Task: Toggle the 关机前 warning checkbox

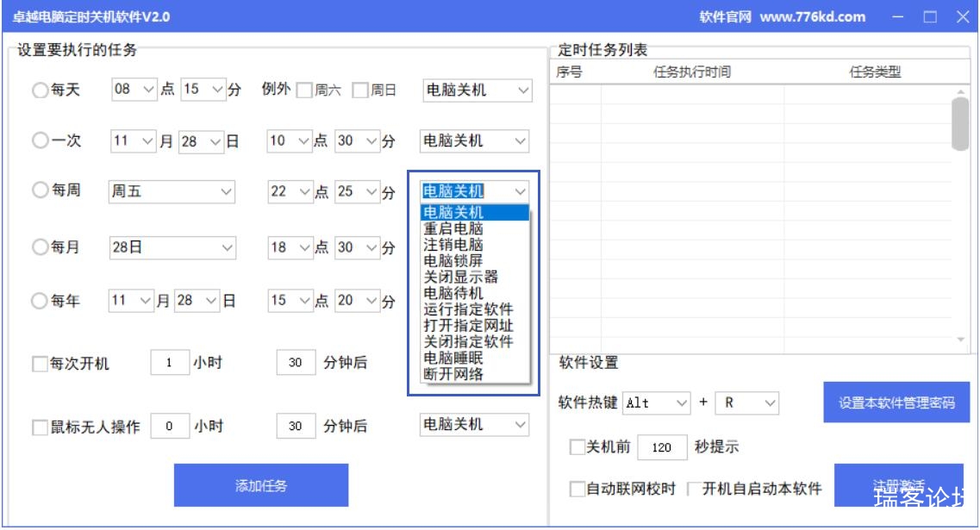Action: coord(577,447)
